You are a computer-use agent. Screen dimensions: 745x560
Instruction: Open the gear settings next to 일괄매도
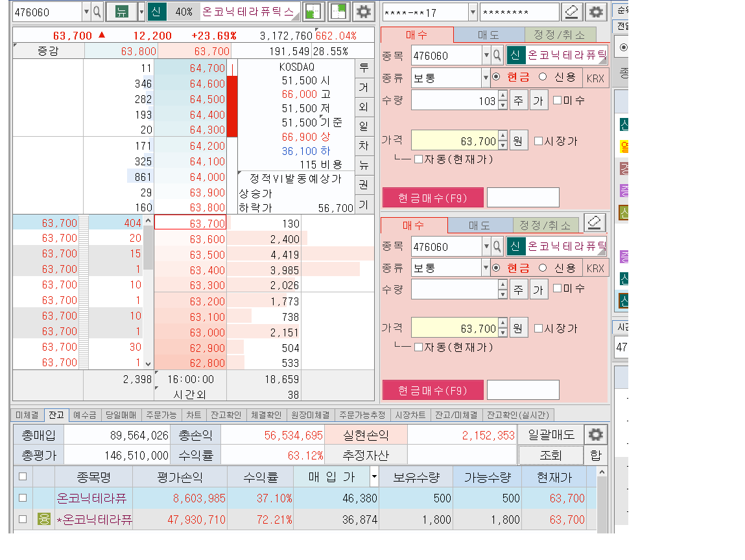tap(596, 435)
